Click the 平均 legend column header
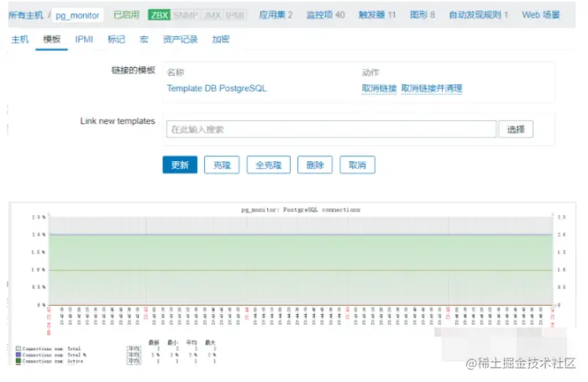 click(x=192, y=343)
